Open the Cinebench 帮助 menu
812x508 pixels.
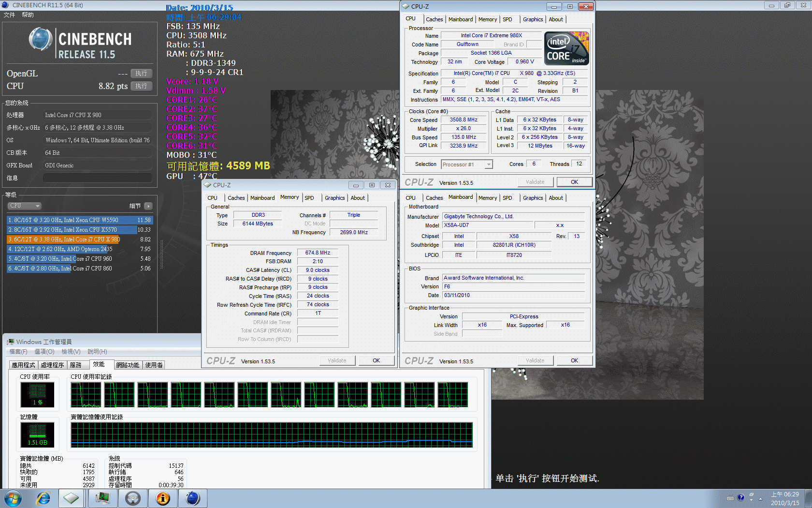click(28, 15)
